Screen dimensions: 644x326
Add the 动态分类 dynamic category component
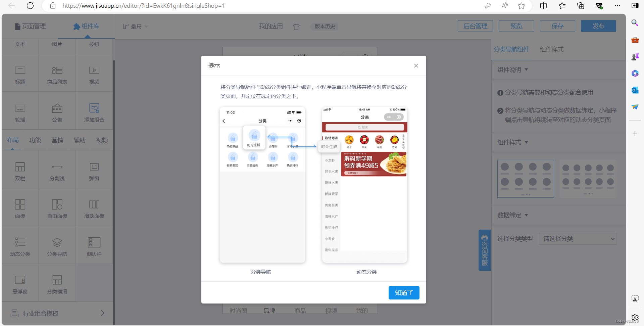(20, 245)
